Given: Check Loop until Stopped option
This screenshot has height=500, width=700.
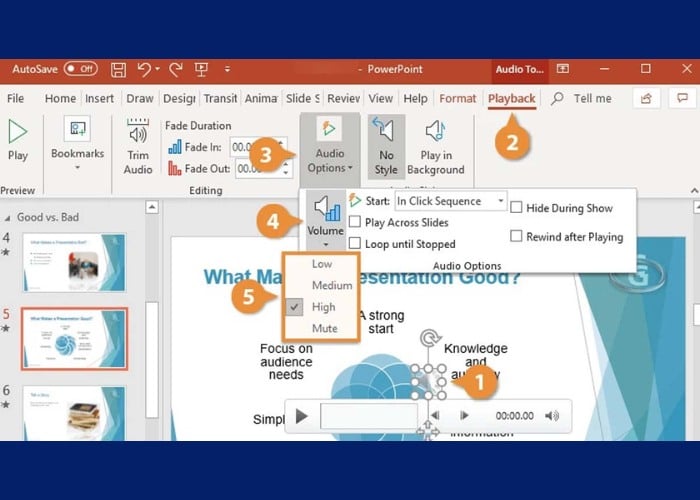Looking at the screenshot, I should [x=355, y=243].
